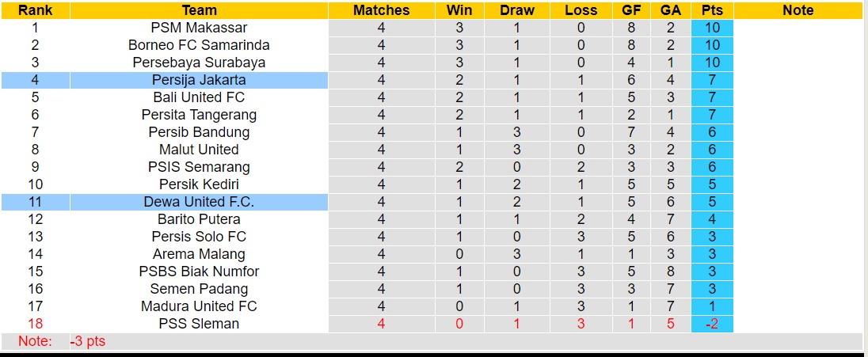Click the Madura United FC name
The image size is (868, 357).
[x=199, y=306]
